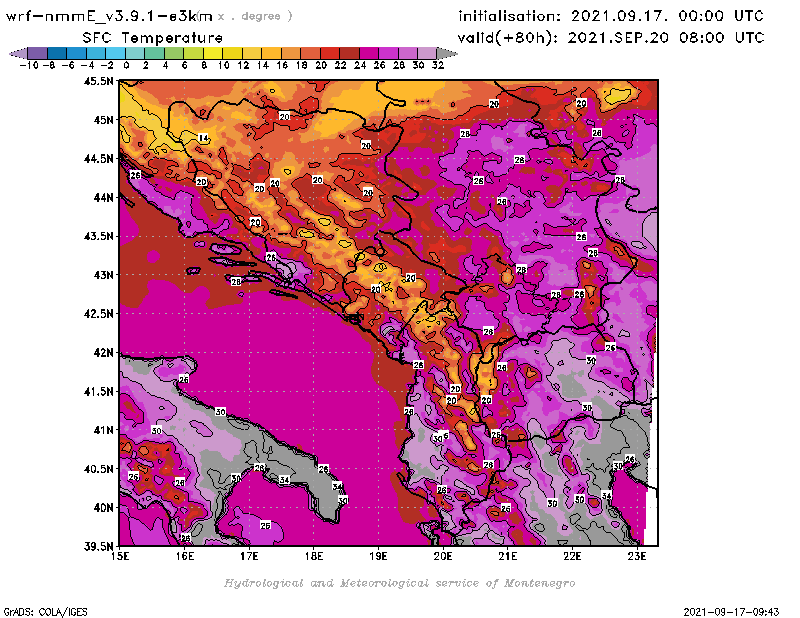Click the 18E longitude label
800x618 pixels.
click(x=314, y=556)
